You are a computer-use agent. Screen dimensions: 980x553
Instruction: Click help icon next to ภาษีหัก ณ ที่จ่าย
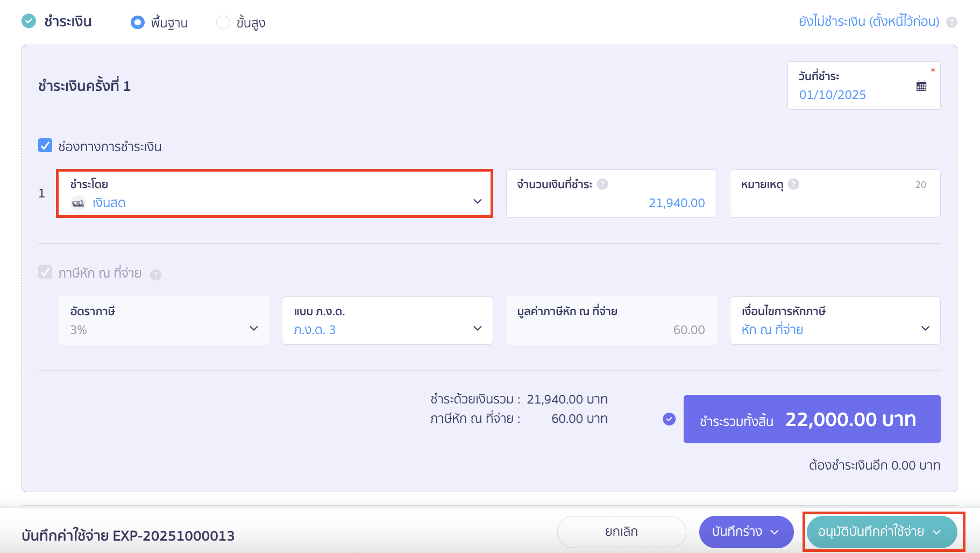(x=155, y=274)
